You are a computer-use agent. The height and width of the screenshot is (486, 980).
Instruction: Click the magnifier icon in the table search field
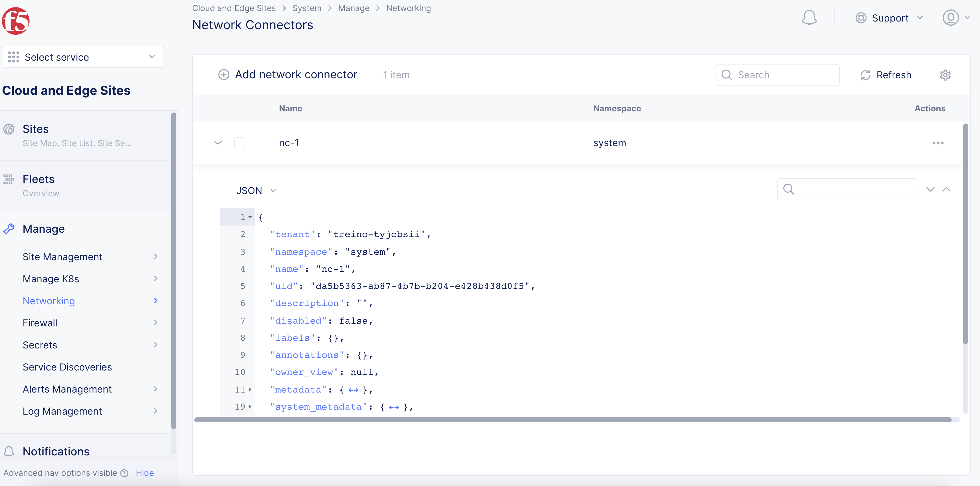(x=727, y=75)
